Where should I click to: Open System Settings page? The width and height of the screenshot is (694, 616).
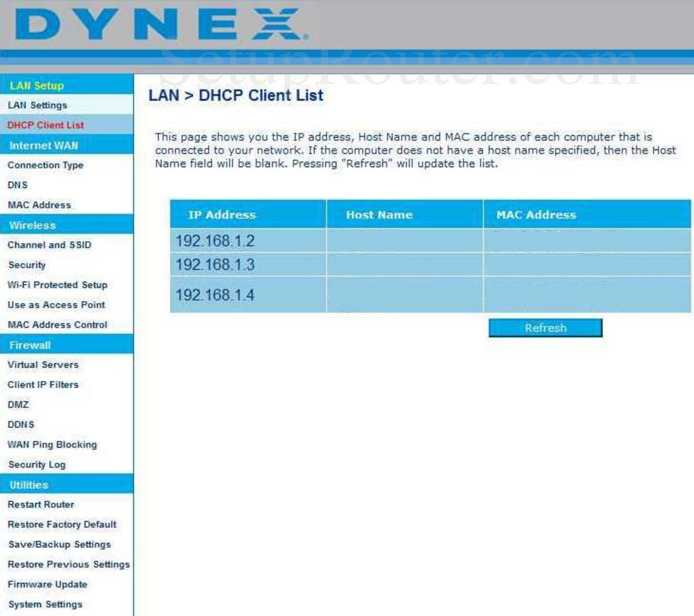click(x=45, y=603)
